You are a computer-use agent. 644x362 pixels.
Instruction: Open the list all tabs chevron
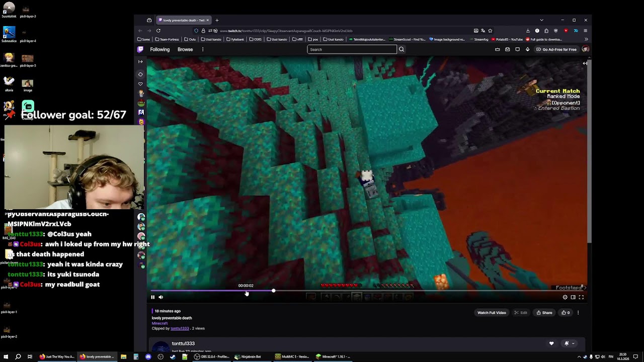point(541,20)
